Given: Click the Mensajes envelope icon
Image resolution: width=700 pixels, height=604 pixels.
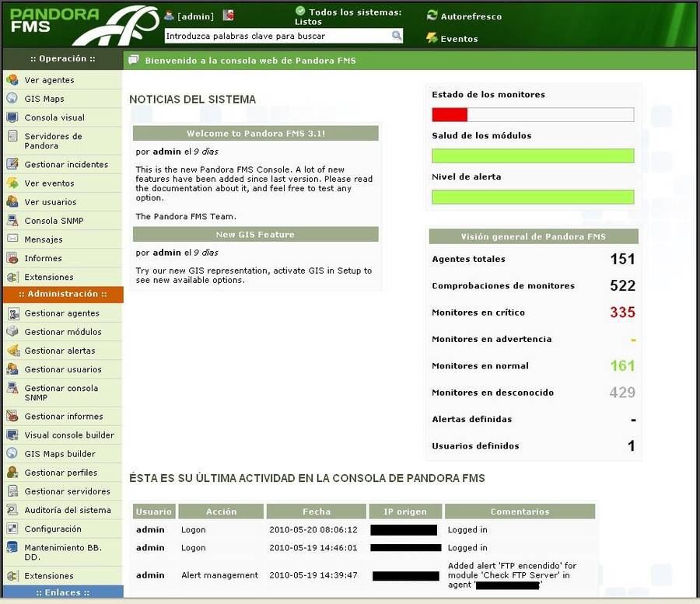Looking at the screenshot, I should click(x=12, y=239).
